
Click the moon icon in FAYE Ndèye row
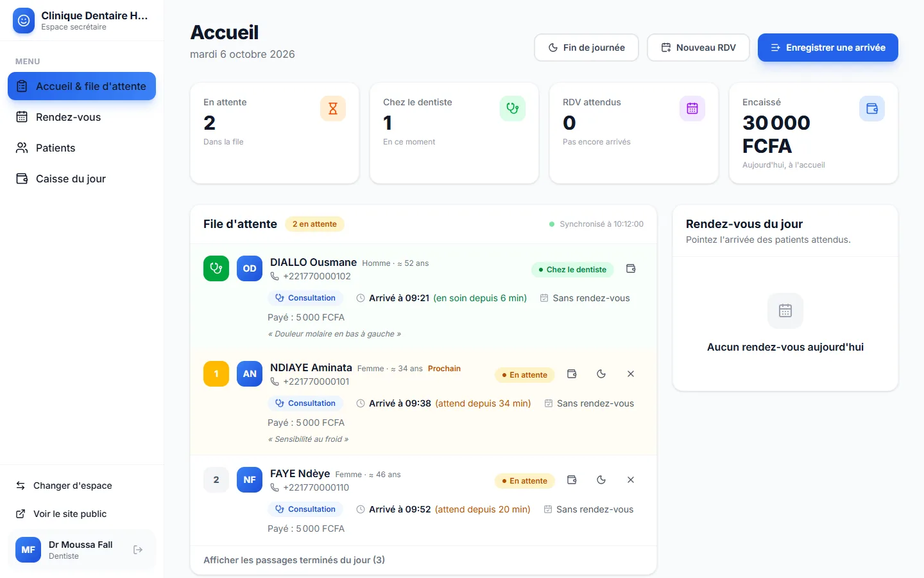tap(601, 480)
